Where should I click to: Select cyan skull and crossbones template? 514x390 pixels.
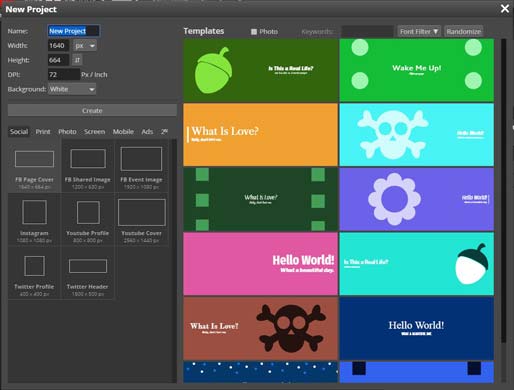click(417, 135)
